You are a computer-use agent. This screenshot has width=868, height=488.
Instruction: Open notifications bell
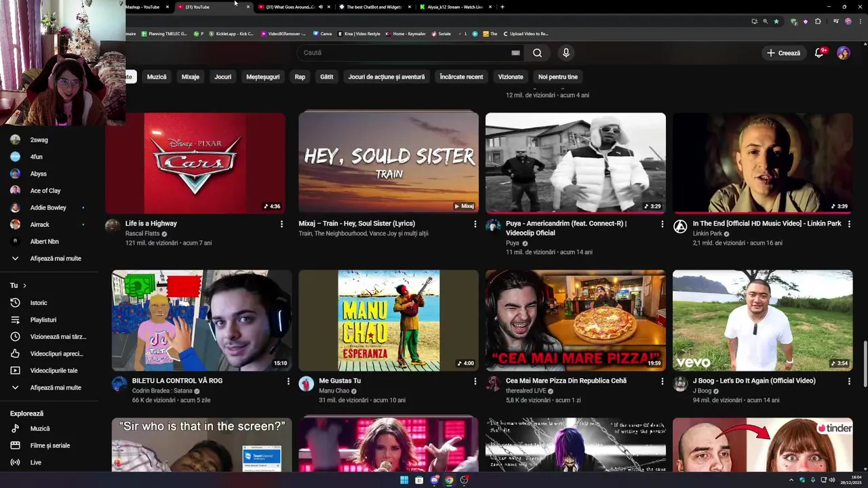pos(819,53)
